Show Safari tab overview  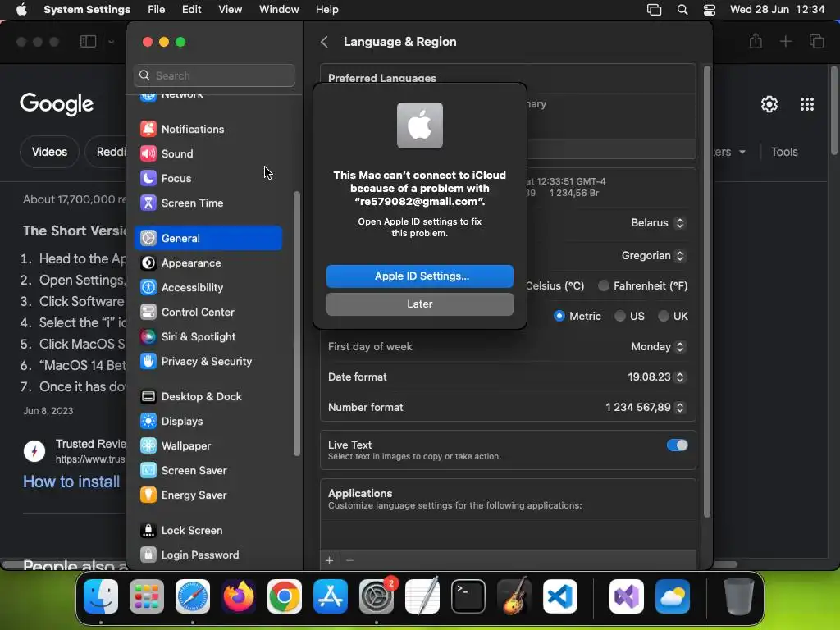[x=816, y=41]
